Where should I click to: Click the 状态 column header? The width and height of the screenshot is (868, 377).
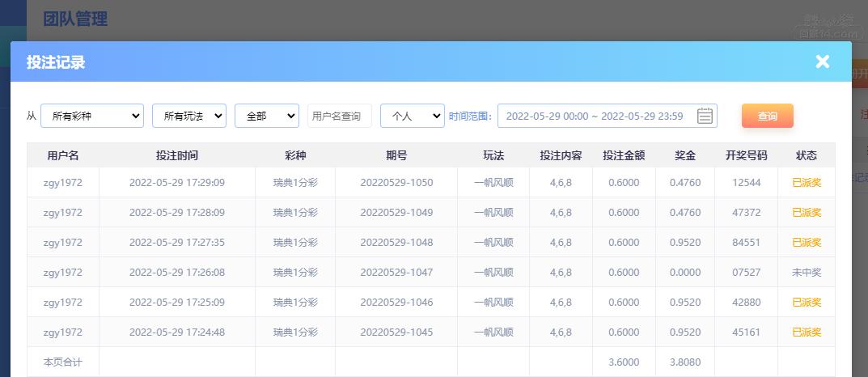point(807,155)
